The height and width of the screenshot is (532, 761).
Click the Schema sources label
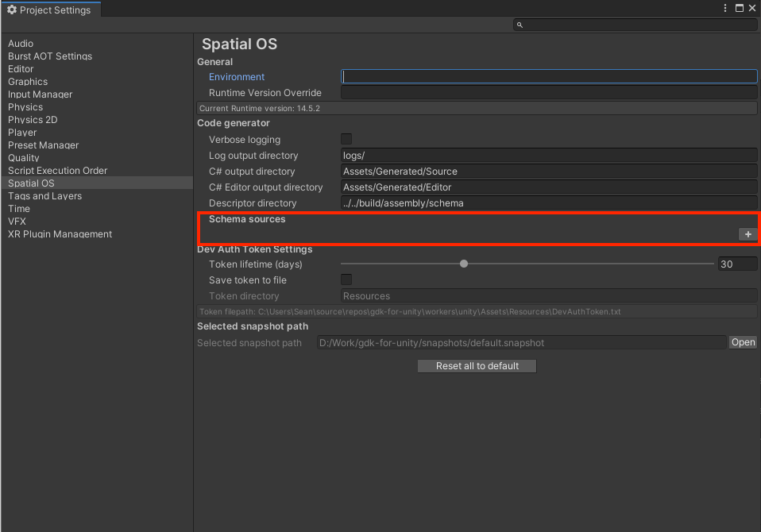point(247,218)
